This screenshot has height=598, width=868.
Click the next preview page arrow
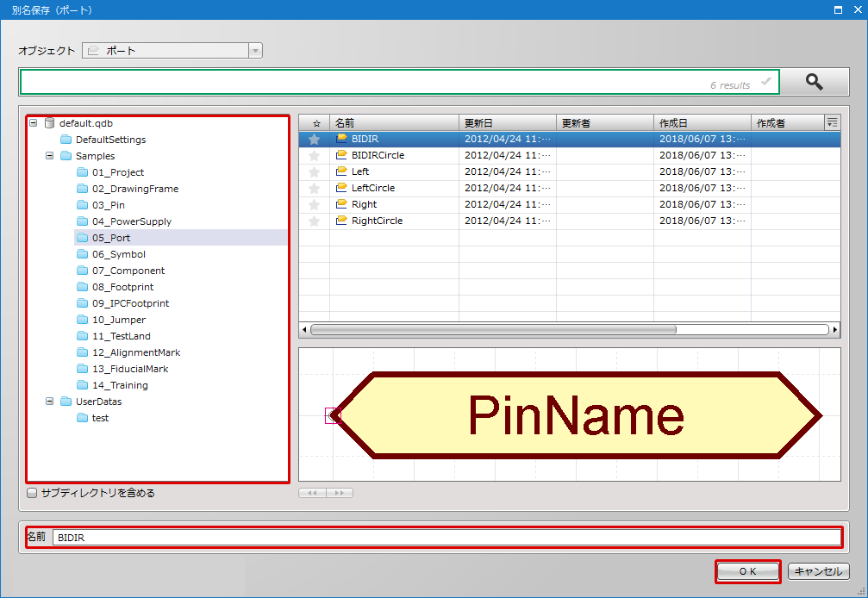click(x=340, y=493)
